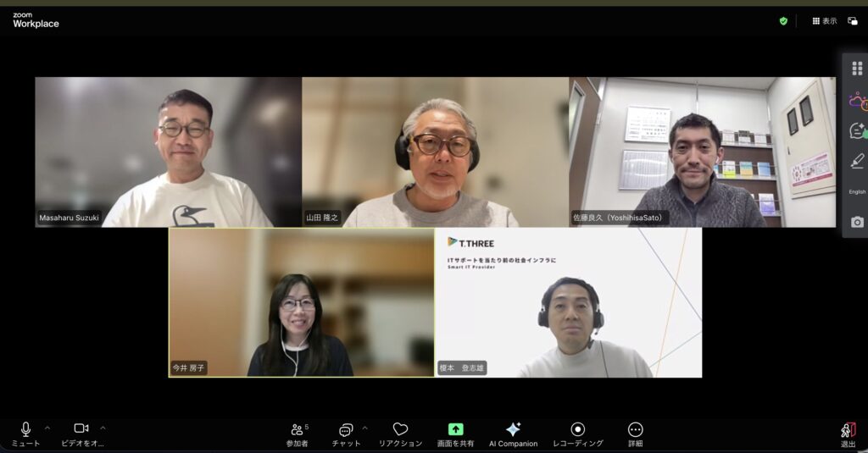Open the chat options chevron beside チャット
This screenshot has width=868, height=453.
point(364,428)
